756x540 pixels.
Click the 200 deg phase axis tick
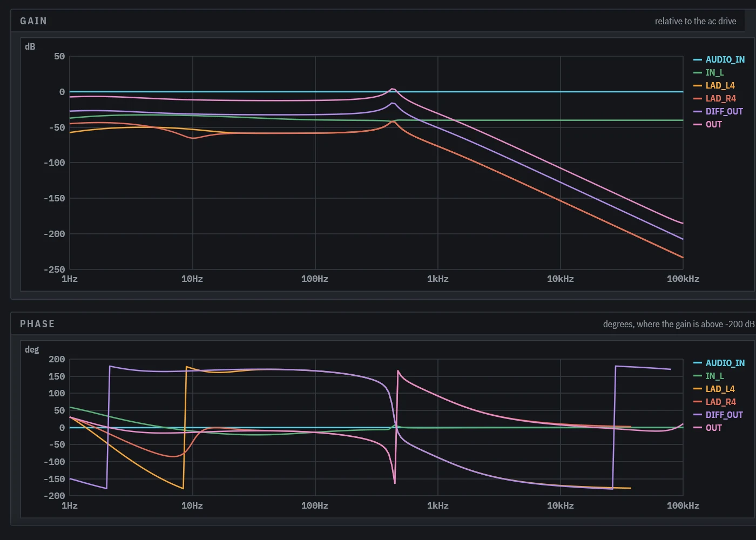click(x=57, y=359)
